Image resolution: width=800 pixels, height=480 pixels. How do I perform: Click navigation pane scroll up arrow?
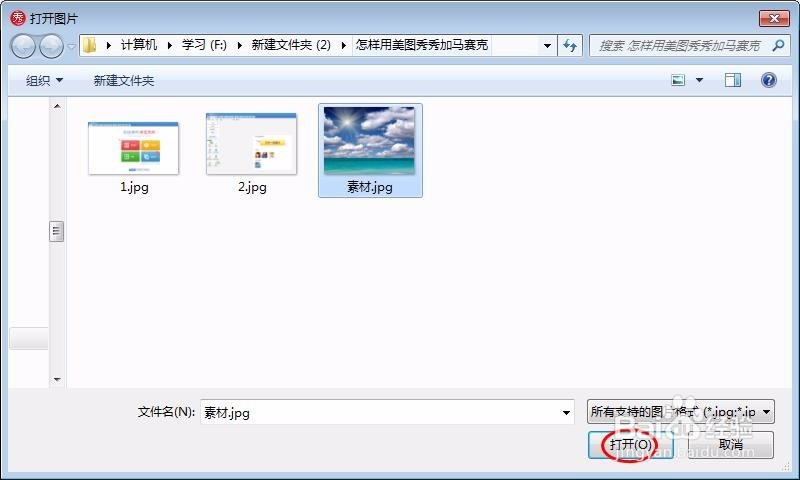pos(57,106)
